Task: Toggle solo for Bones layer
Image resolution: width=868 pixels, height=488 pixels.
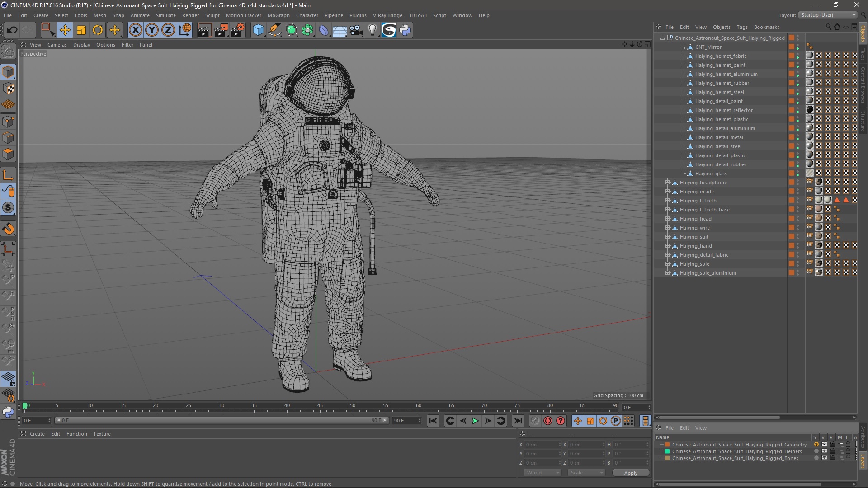Action: point(816,458)
